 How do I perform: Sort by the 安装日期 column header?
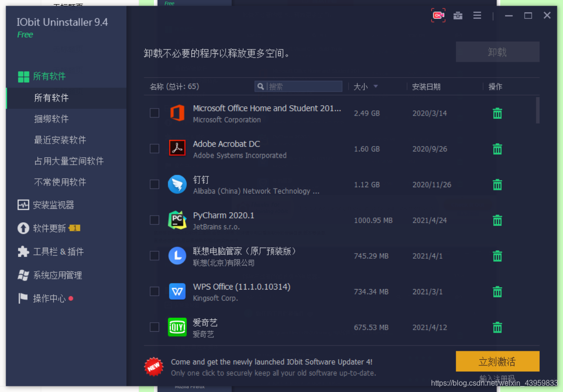(x=426, y=87)
